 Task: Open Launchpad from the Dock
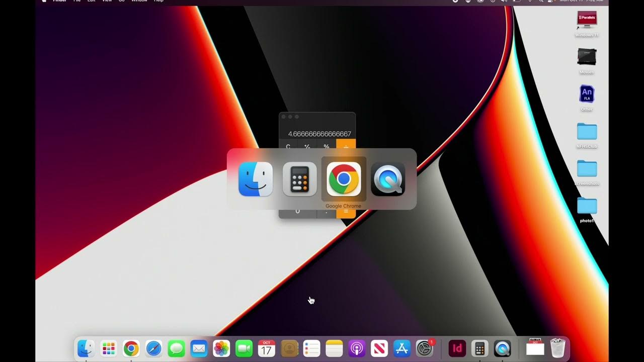pyautogui.click(x=109, y=348)
